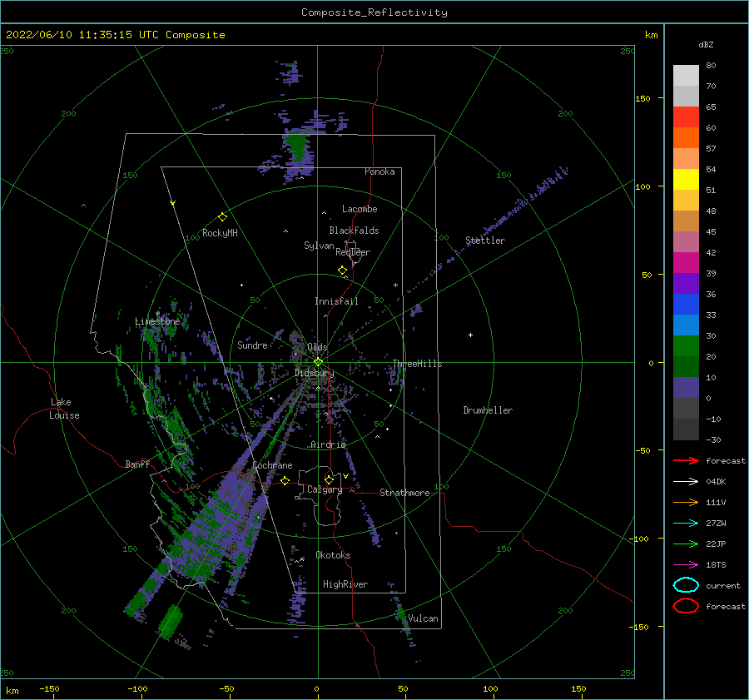The image size is (749, 700).
Task: Click the purple swatch between 39 and 36
Action: pos(686,283)
